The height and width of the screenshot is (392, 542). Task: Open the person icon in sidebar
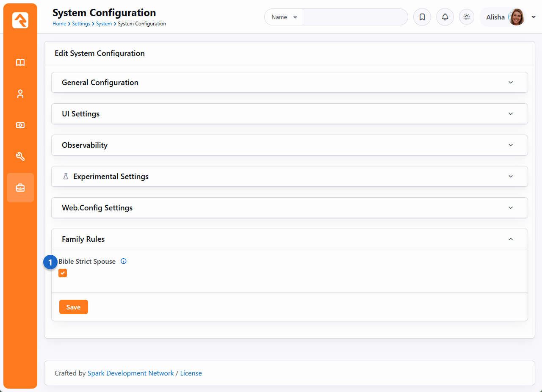coord(20,94)
